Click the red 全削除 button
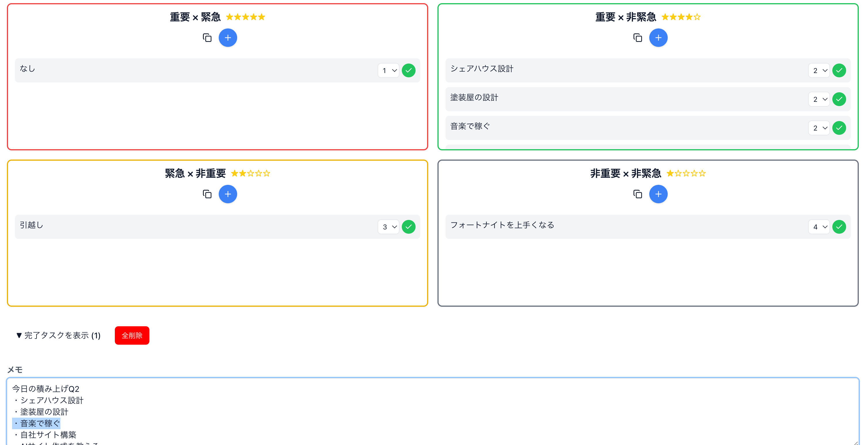Image resolution: width=868 pixels, height=445 pixels. (x=132, y=335)
